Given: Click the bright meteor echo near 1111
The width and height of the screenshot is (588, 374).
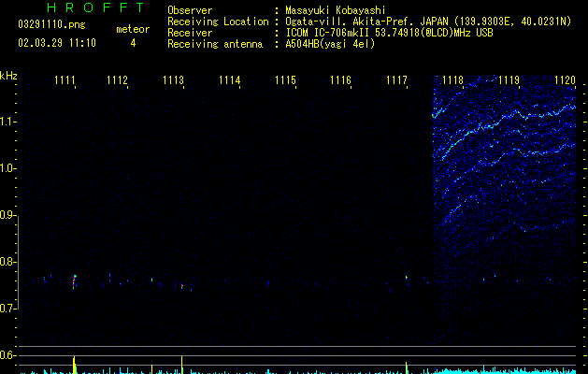Looking at the screenshot, I should pyautogui.click(x=74, y=282).
